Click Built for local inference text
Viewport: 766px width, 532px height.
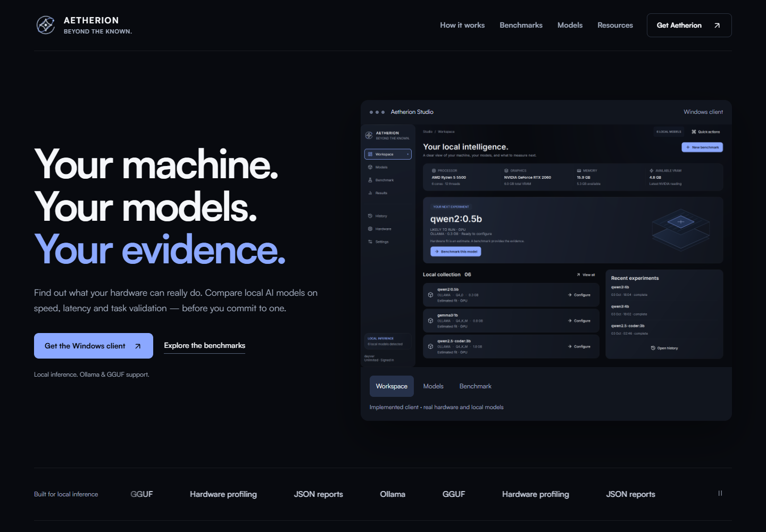pos(66,494)
